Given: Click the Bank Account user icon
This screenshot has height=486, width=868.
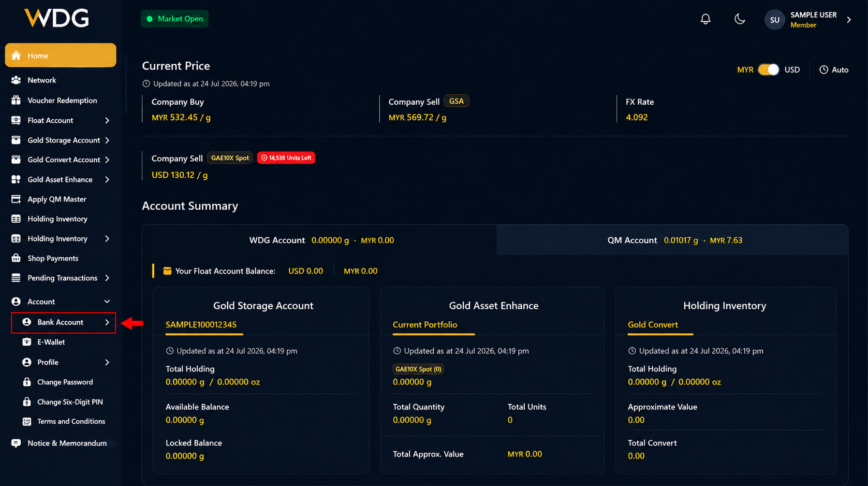Looking at the screenshot, I should tap(26, 322).
